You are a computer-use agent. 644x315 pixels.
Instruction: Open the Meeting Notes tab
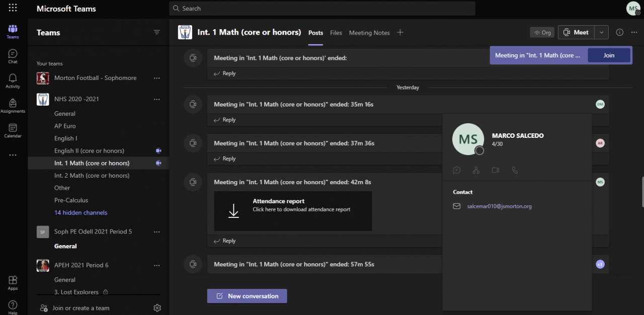369,33
